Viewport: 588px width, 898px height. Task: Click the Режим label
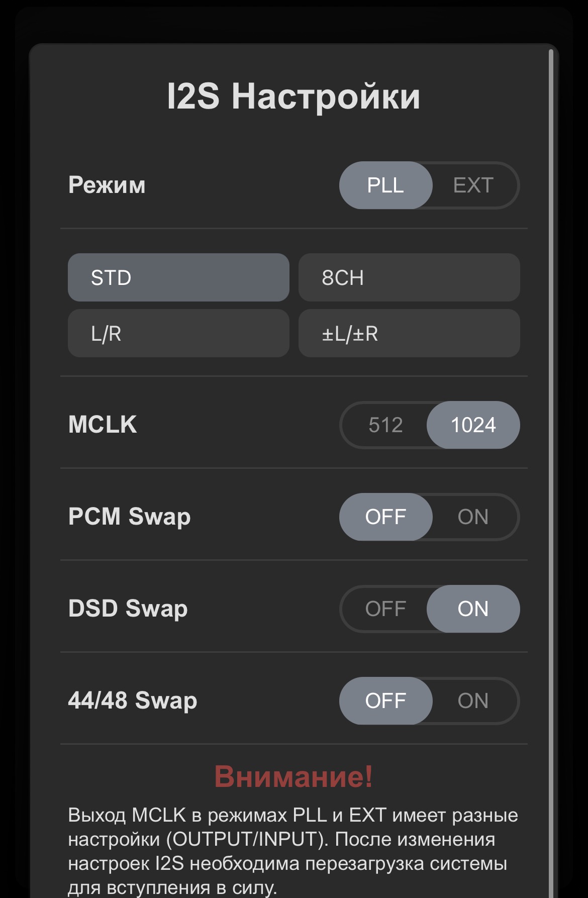point(107,185)
